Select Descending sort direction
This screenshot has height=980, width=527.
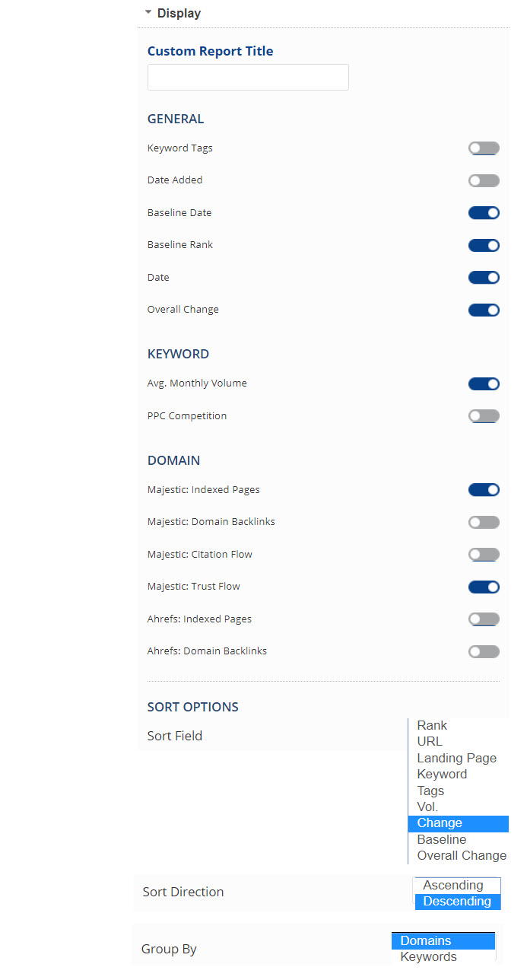[456, 902]
